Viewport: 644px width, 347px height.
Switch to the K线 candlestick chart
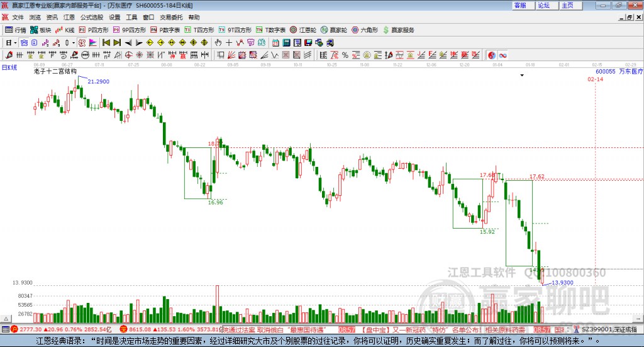pyautogui.click(x=65, y=30)
